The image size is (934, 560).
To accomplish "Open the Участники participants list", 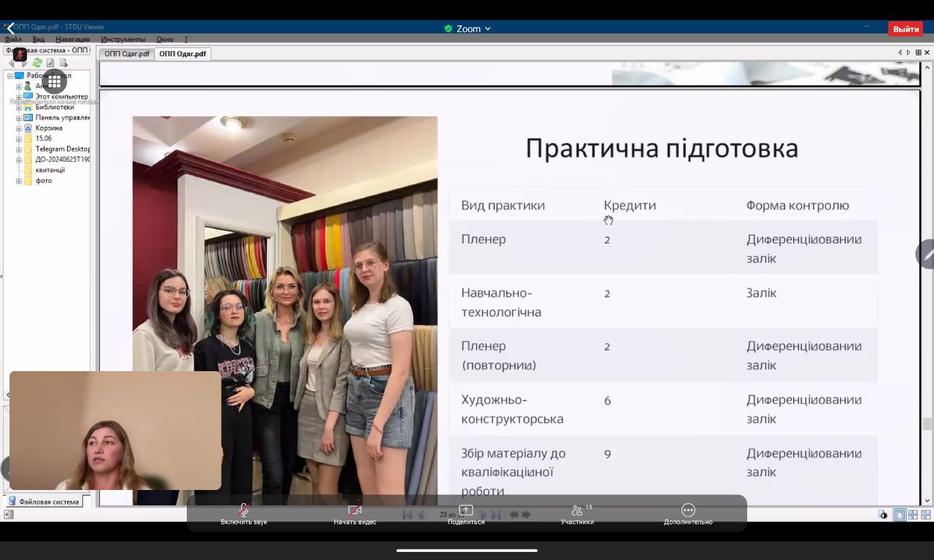I will [x=577, y=514].
